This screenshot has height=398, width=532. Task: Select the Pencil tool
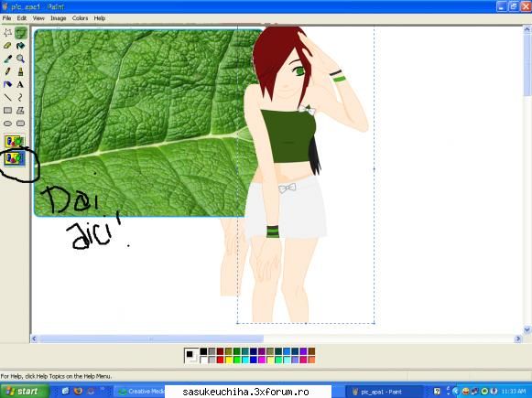click(x=7, y=71)
